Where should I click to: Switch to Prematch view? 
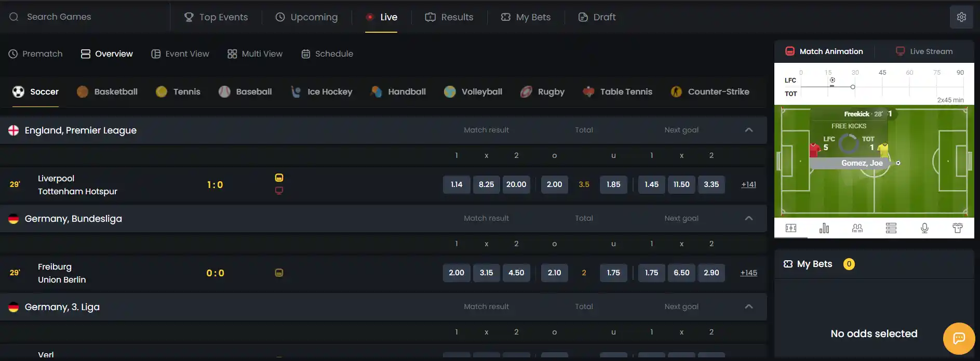tap(35, 54)
